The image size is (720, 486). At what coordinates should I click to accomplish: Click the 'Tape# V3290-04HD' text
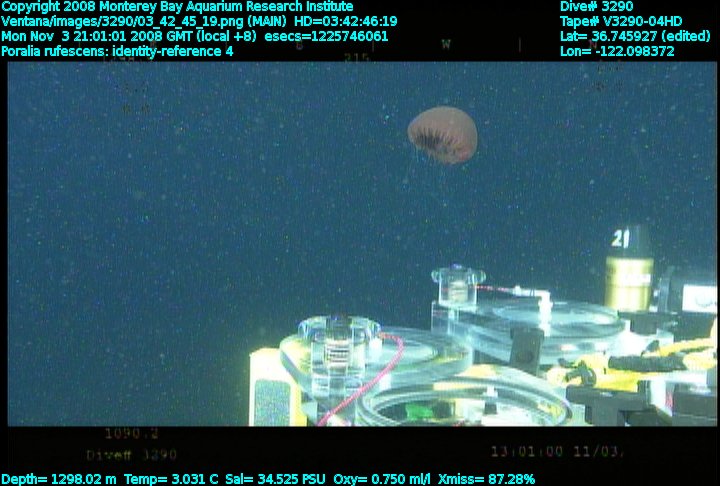(x=621, y=21)
